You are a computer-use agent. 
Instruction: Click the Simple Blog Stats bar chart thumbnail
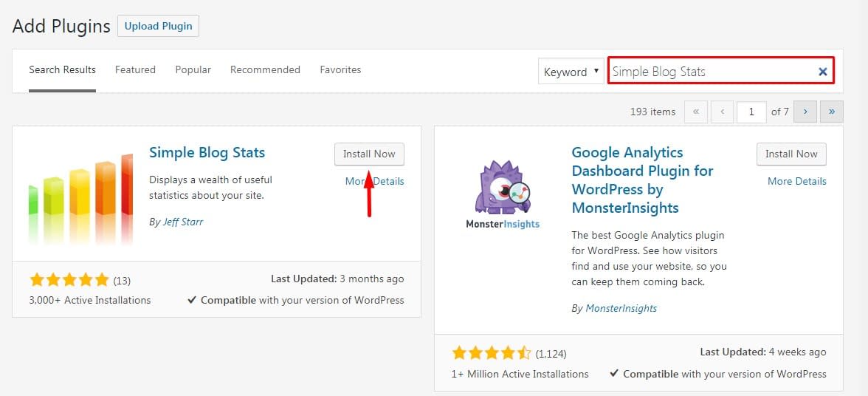coord(81,199)
